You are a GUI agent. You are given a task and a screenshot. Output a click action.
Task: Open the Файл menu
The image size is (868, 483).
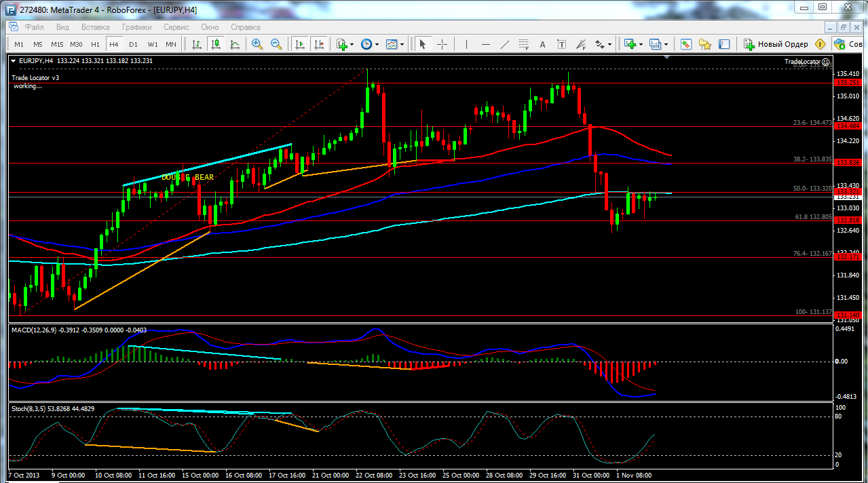(35, 27)
